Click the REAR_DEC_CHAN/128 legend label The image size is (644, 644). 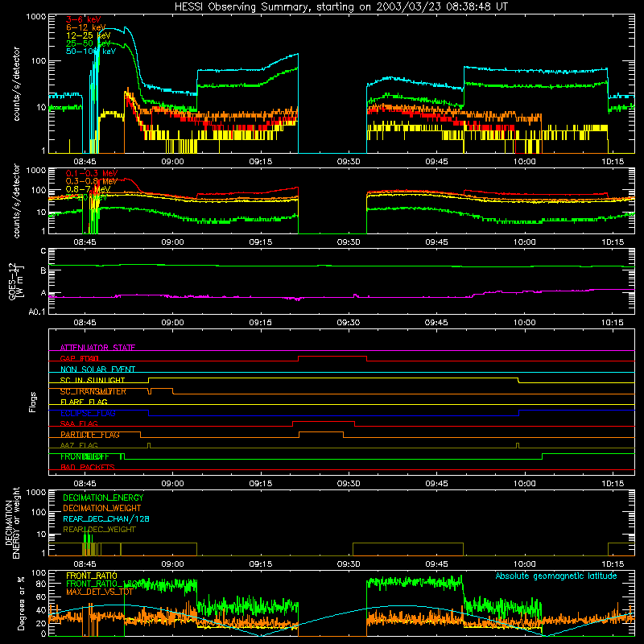(x=106, y=518)
